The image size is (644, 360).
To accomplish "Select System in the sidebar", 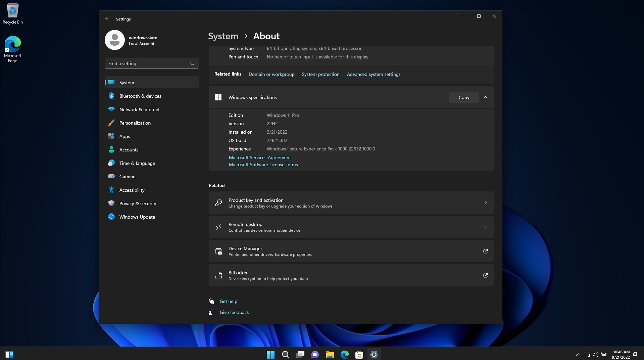I will [152, 83].
